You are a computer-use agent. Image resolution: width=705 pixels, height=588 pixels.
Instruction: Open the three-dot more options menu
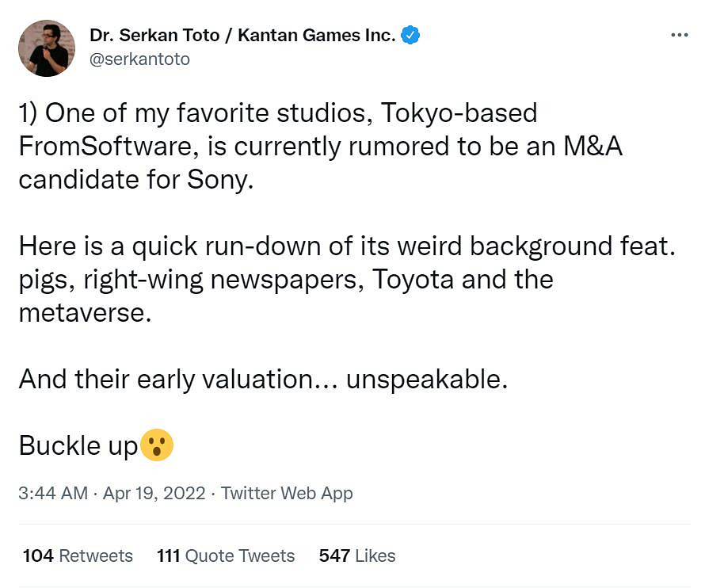coord(679,36)
